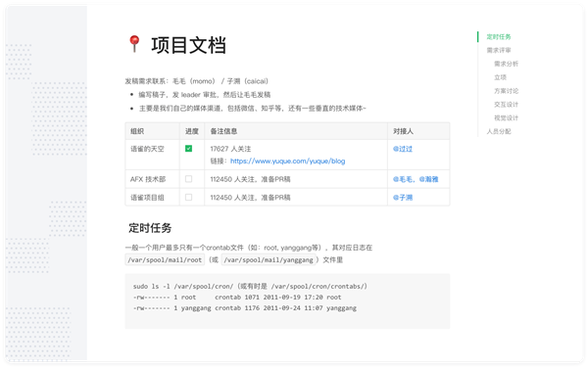This screenshot has width=588, height=368.
Task: Click the red pushpin icon beside title
Action: [x=134, y=44]
